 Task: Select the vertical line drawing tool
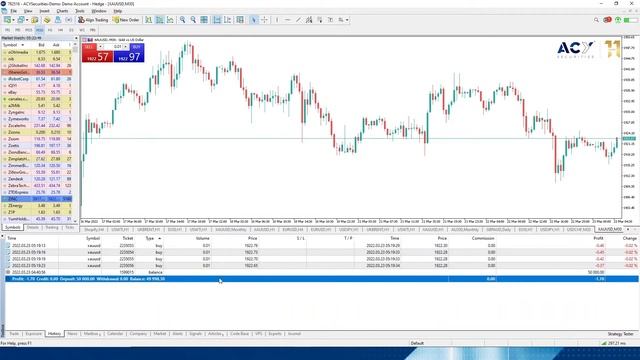(x=277, y=20)
